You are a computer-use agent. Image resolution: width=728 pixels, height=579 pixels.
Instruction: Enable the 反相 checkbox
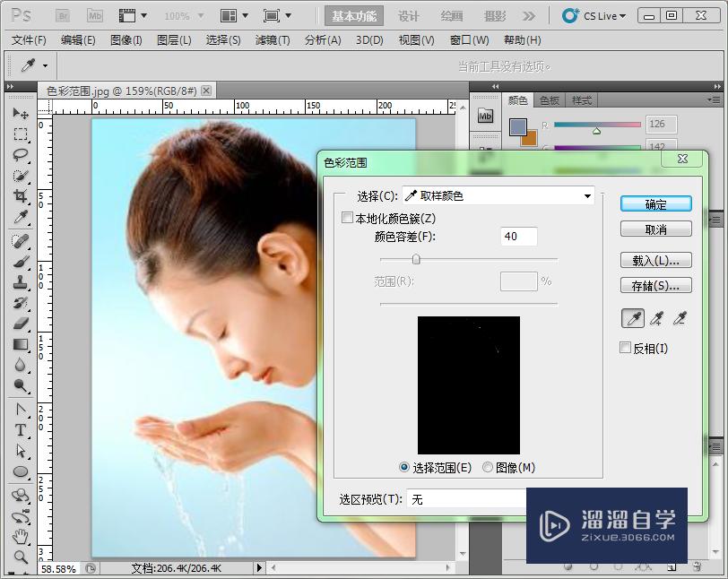(x=626, y=347)
